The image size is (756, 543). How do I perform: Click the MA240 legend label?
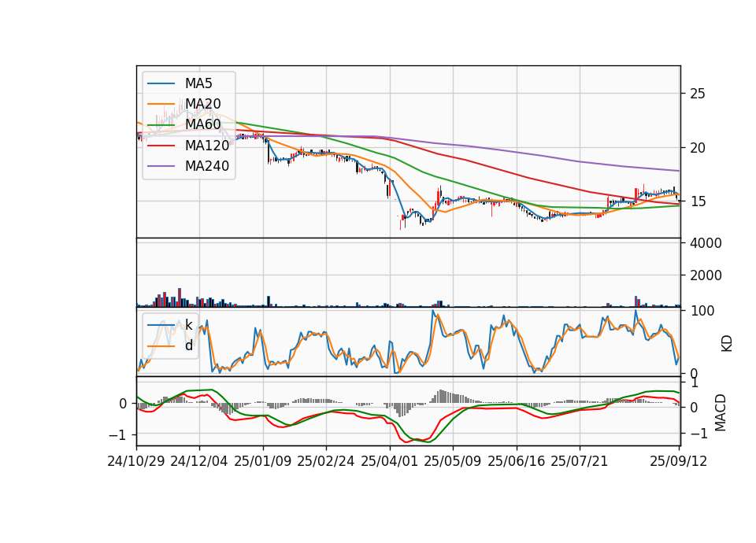(x=207, y=166)
